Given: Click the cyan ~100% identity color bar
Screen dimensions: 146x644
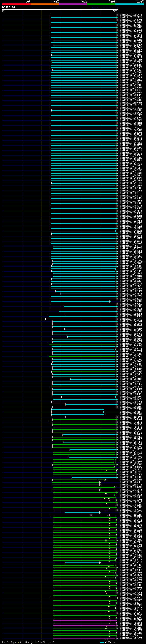Looking at the screenshot, I should pos(130,4).
